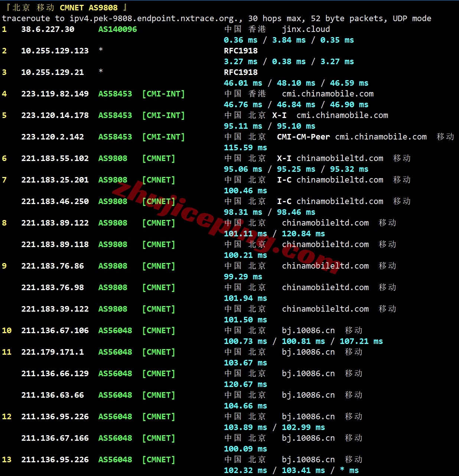Click the 46.84 ms latency value
The height and width of the screenshot is (476, 459).
pyautogui.click(x=296, y=105)
